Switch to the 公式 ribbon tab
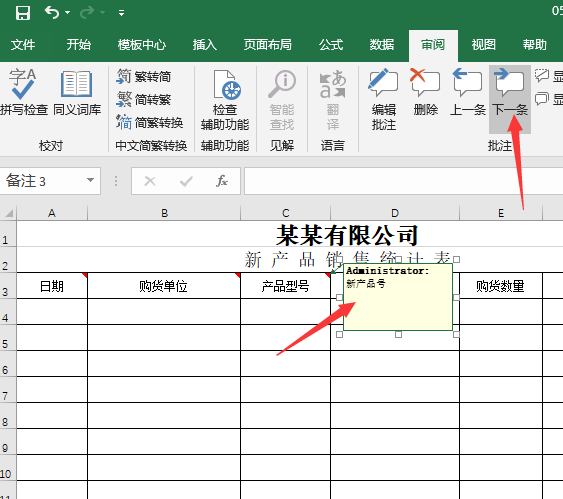Viewport: 563px width, 499px height. [331, 45]
